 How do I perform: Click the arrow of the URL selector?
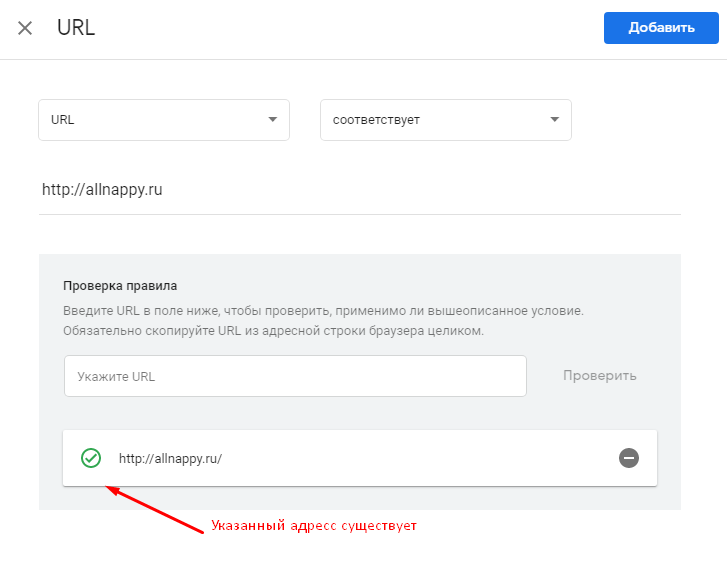272,120
